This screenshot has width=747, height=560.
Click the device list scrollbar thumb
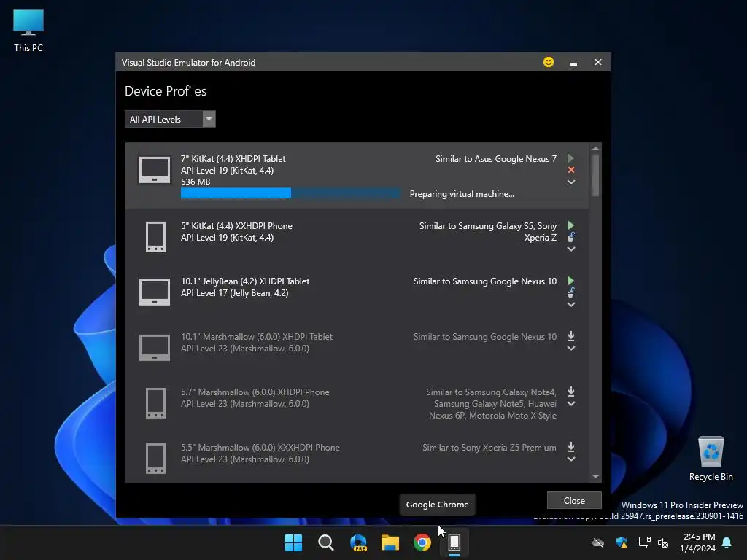click(595, 175)
